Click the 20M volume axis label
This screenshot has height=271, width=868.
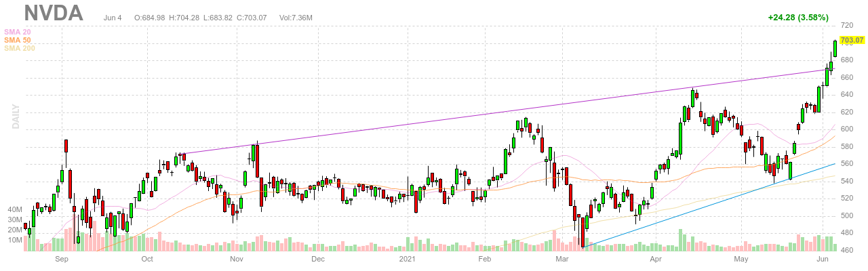(x=15, y=230)
